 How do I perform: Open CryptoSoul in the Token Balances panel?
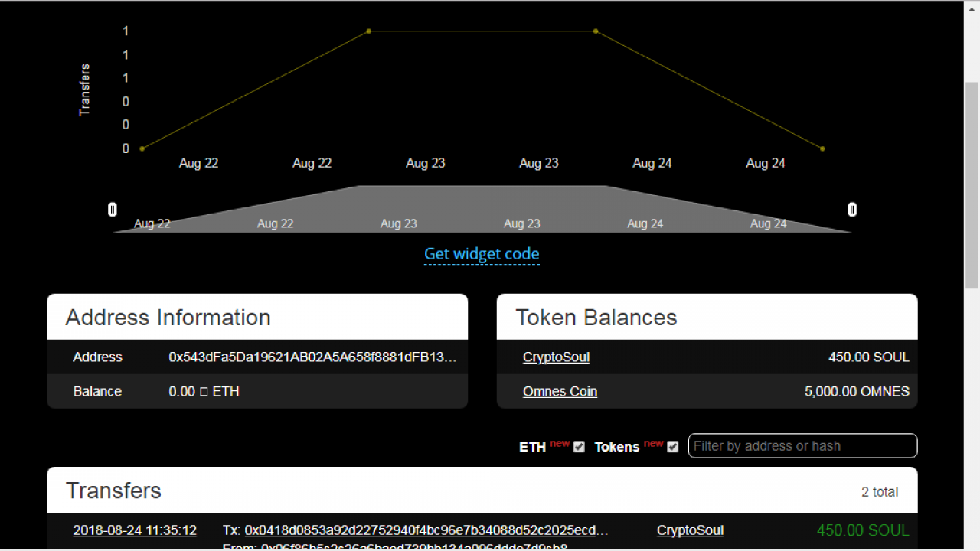(x=556, y=357)
